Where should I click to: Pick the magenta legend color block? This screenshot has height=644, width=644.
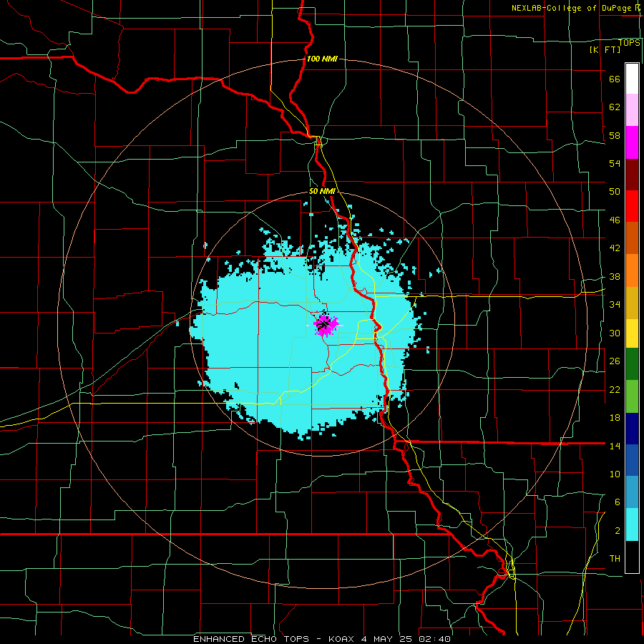632,142
